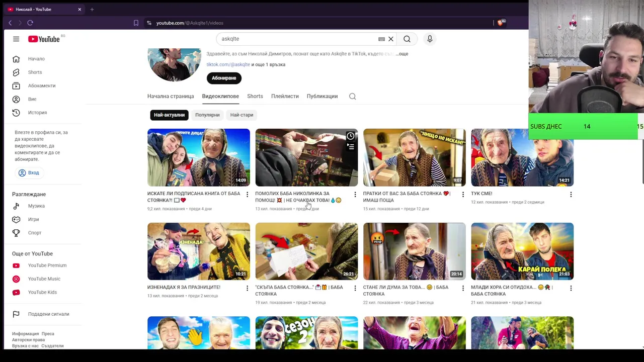Image resolution: width=644 pixels, height=362 pixels.
Task: Click the Вход sign-in button
Action: tap(29, 173)
